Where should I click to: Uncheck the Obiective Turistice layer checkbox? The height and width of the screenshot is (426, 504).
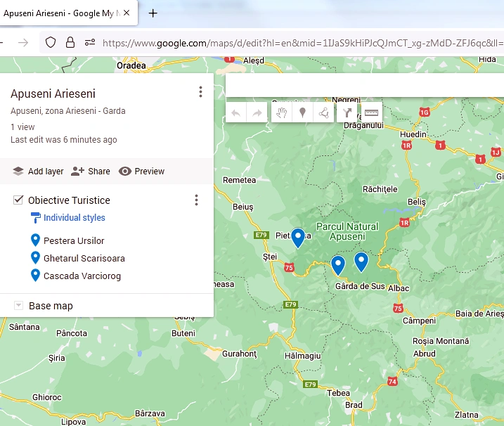point(18,200)
